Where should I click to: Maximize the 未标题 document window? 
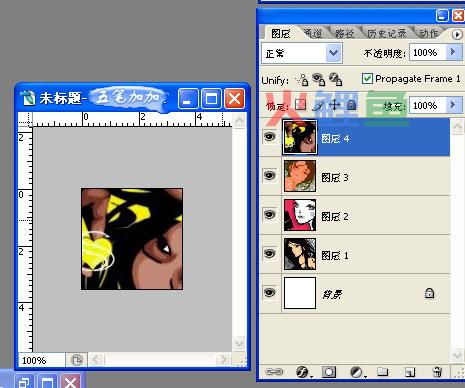[211, 99]
